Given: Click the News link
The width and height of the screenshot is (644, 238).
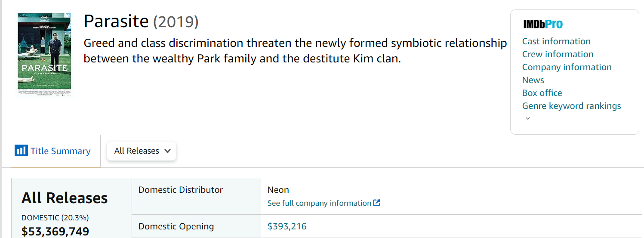Looking at the screenshot, I should pos(533,80).
